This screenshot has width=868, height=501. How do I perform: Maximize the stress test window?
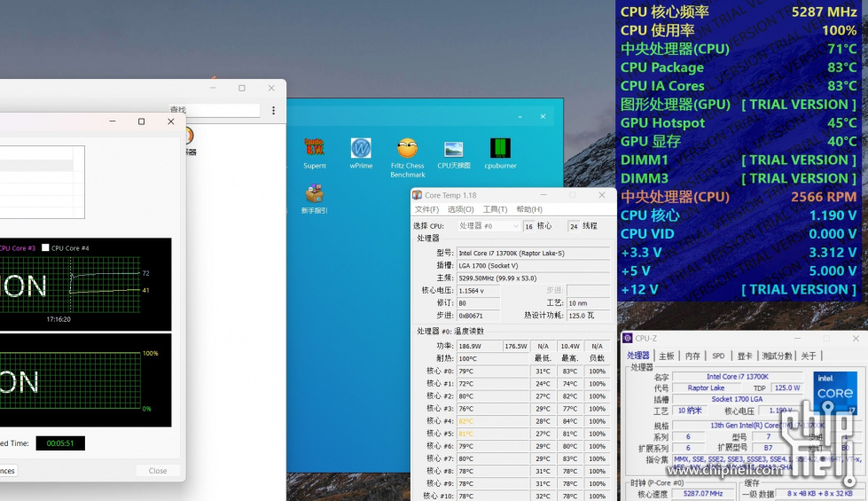click(x=141, y=121)
